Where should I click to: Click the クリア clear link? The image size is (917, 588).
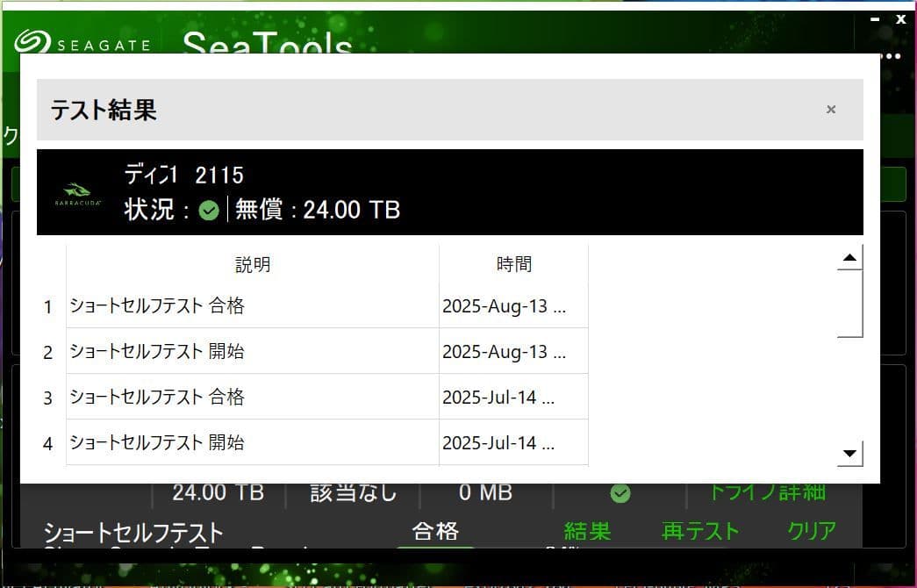pos(810,531)
